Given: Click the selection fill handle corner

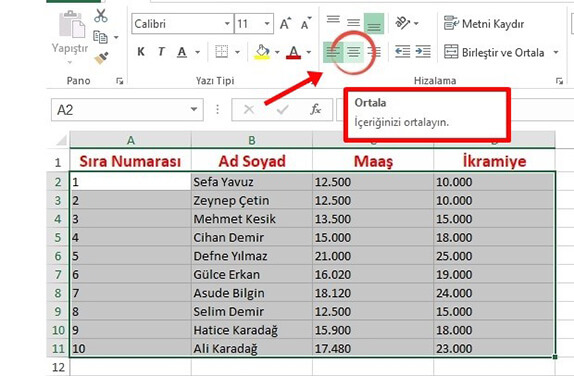Looking at the screenshot, I should [x=555, y=357].
